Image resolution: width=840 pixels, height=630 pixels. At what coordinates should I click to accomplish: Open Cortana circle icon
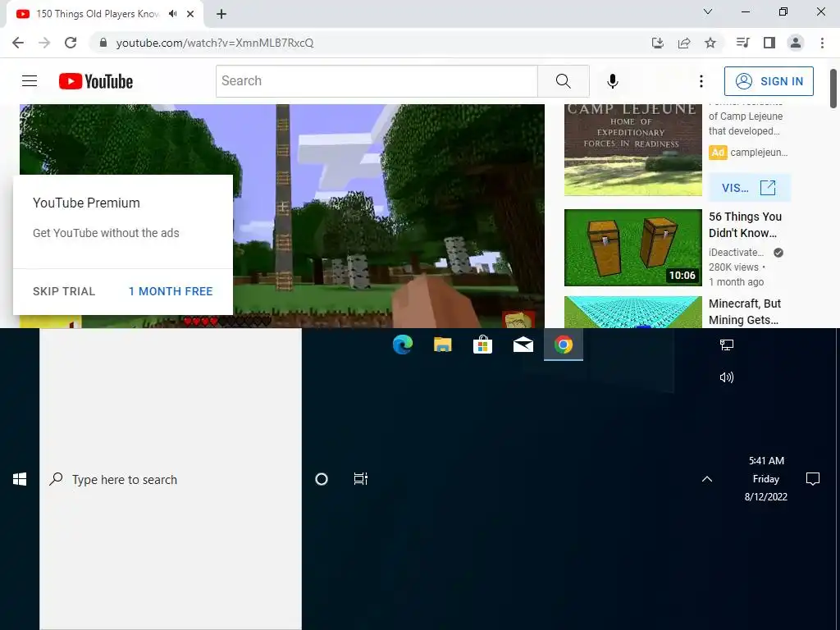point(322,479)
